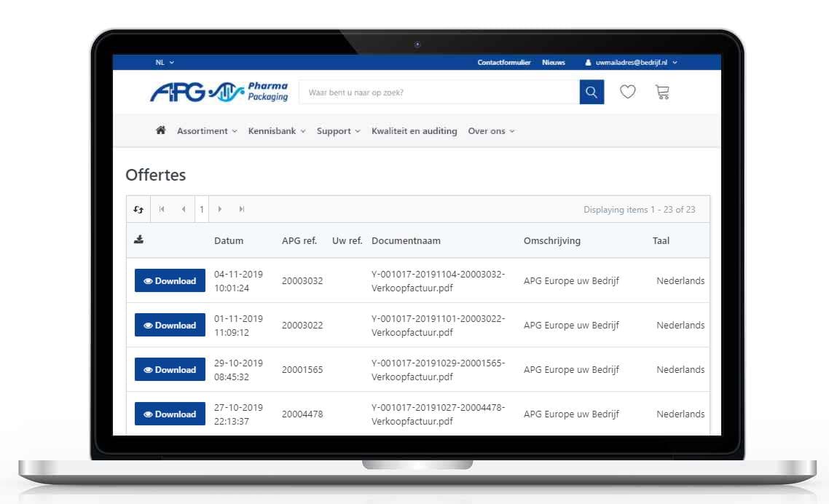Open the shopping cart icon
This screenshot has height=504, width=829.
coord(662,92)
